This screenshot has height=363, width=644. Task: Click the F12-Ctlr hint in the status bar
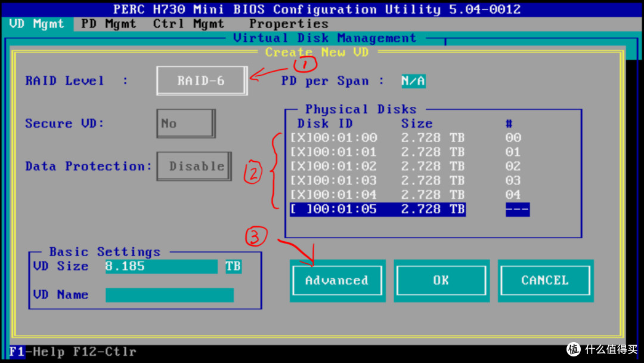point(105,352)
